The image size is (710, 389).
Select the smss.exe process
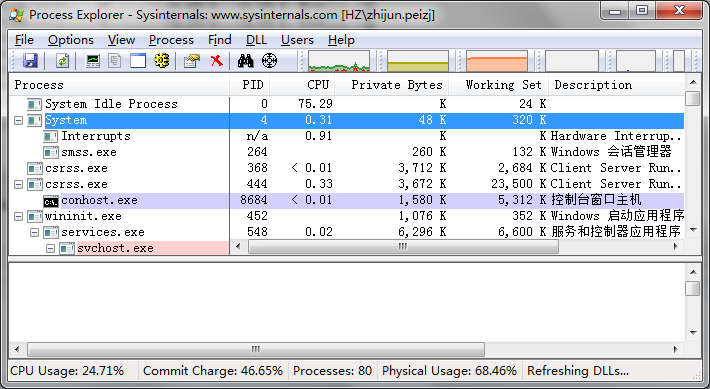click(346, 152)
